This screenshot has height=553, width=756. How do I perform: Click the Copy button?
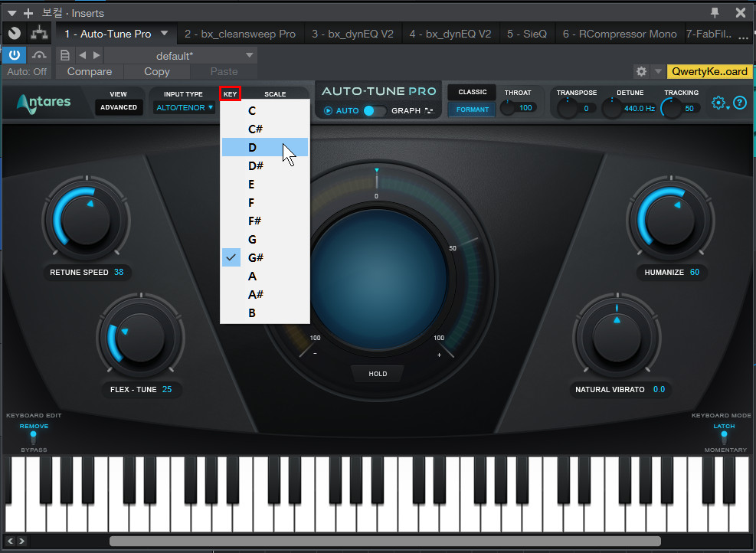tap(157, 71)
